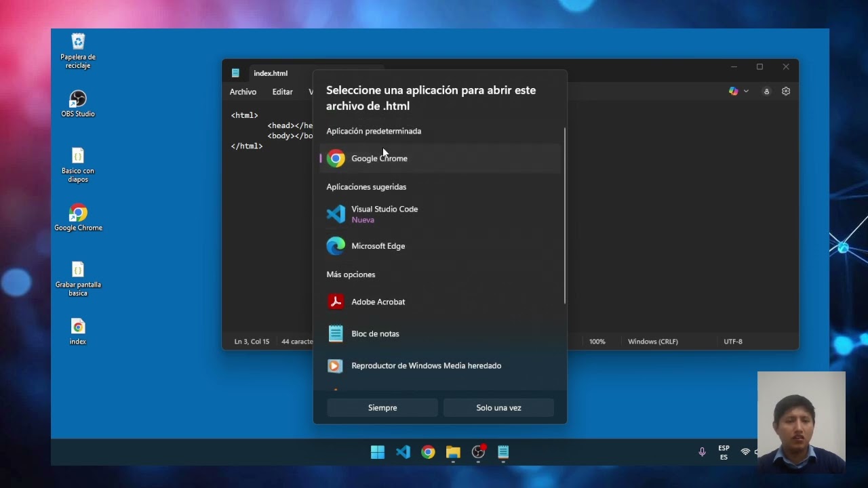Select Adobe Acrobat under Más opciones

coord(440,302)
